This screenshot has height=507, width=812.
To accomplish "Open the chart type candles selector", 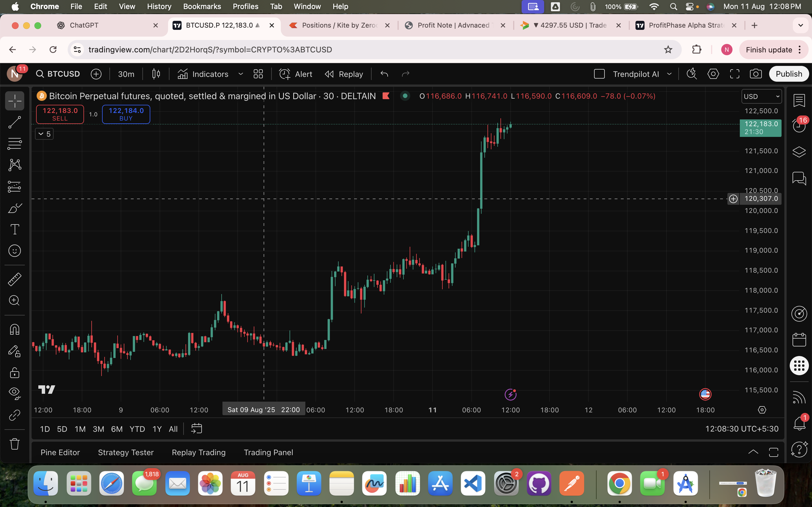I will [x=156, y=74].
